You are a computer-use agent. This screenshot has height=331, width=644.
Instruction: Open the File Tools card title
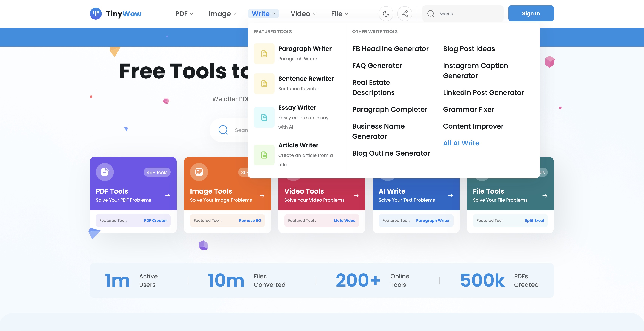pos(489,191)
